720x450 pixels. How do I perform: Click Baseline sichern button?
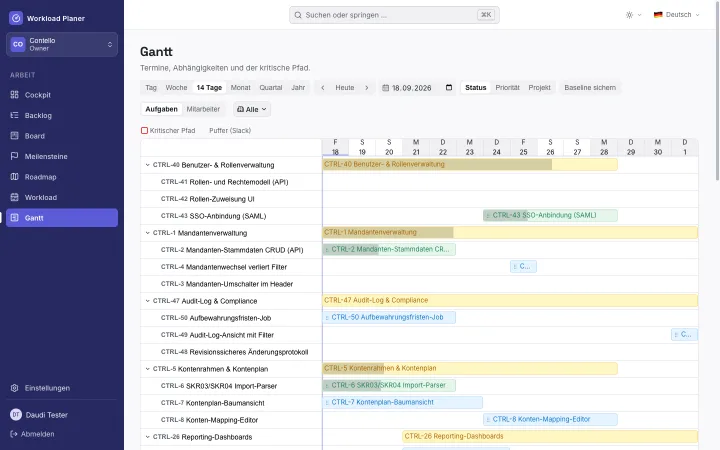(590, 88)
